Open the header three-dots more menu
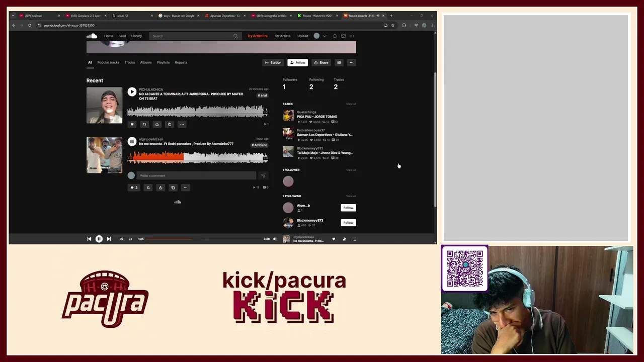644x362 pixels. [352, 36]
